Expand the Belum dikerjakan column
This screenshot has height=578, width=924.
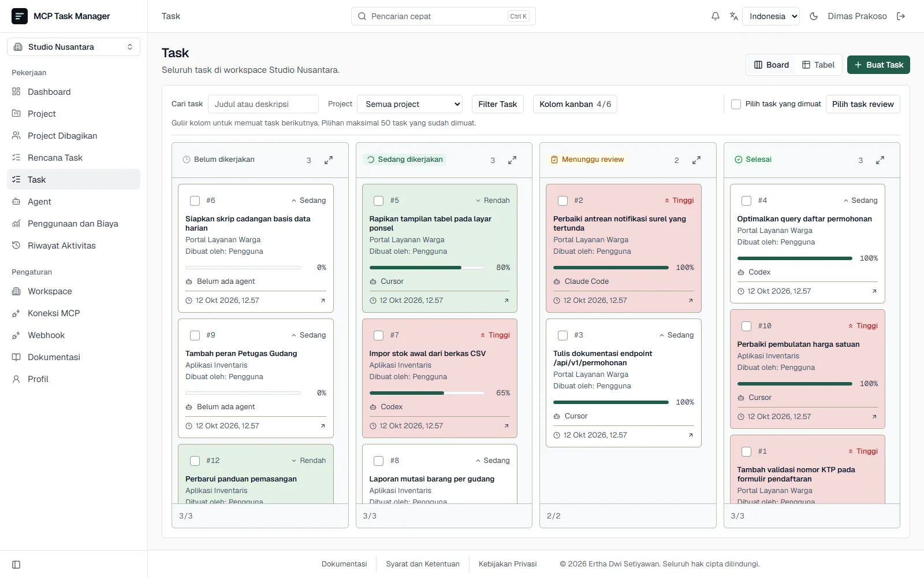pyautogui.click(x=329, y=160)
